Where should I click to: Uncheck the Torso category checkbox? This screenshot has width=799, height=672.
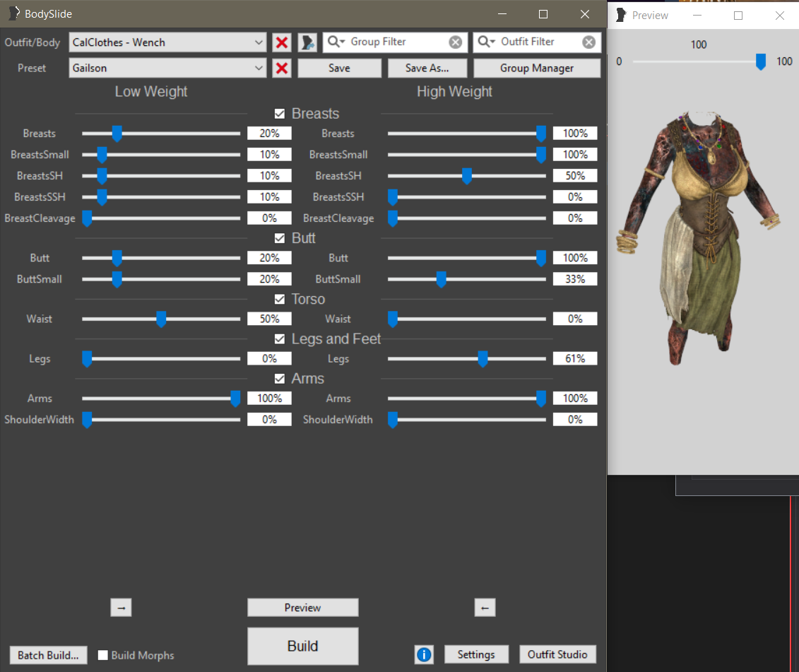coord(280,300)
